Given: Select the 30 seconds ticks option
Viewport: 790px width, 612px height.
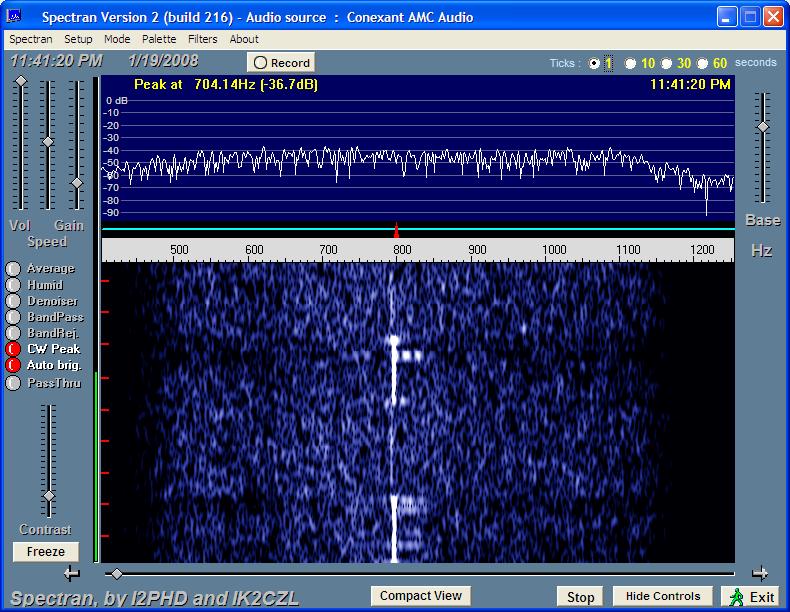Looking at the screenshot, I should pos(667,63).
